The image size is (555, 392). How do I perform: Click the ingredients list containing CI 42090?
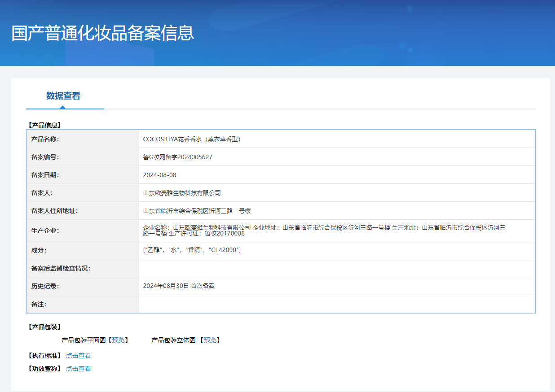192,250
